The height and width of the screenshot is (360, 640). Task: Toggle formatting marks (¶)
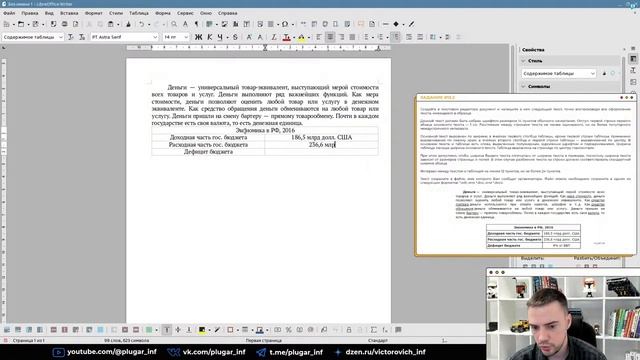[x=196, y=24]
